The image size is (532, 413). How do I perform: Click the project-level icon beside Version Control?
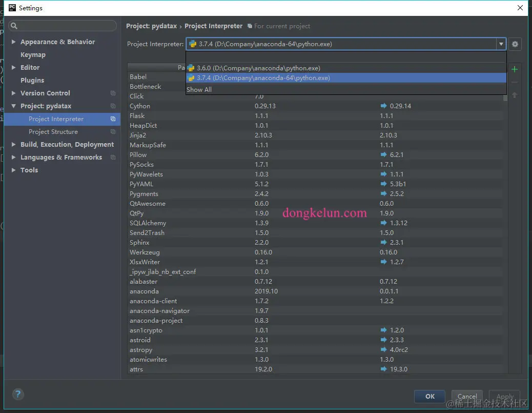(113, 93)
